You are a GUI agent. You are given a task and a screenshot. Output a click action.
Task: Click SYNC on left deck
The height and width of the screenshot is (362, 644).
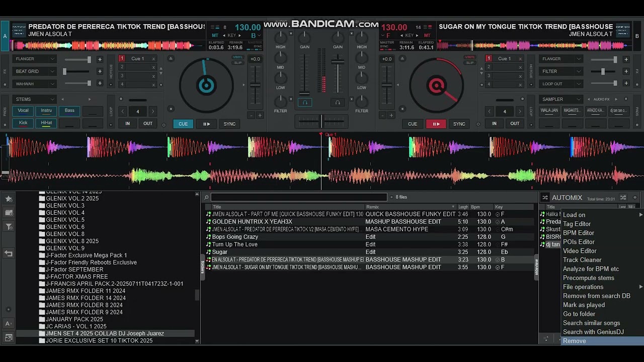(x=229, y=124)
